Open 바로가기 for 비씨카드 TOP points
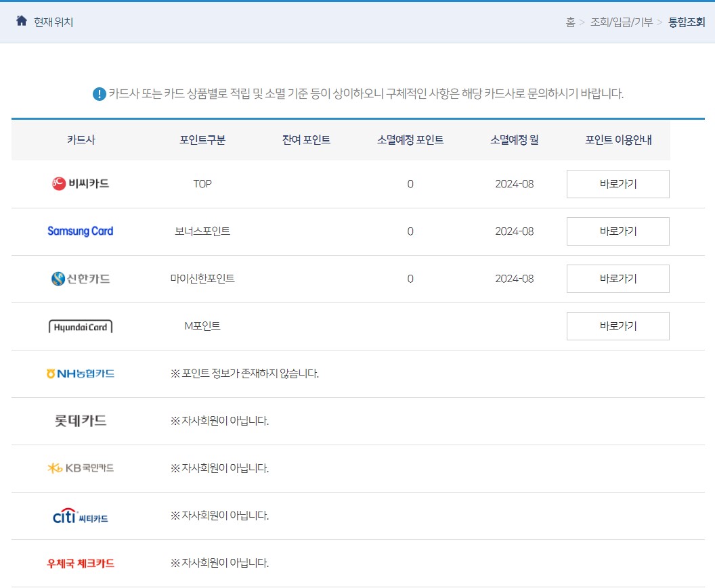Viewport: 715px width, 588px height. tap(617, 183)
